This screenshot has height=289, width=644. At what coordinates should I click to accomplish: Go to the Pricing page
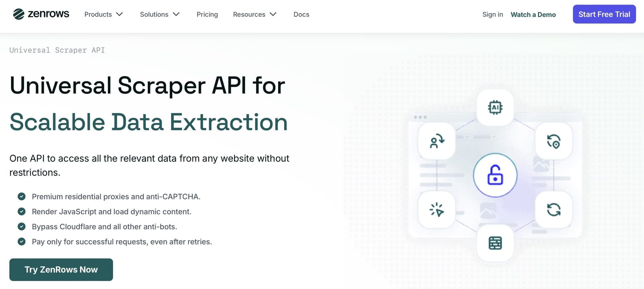point(207,15)
